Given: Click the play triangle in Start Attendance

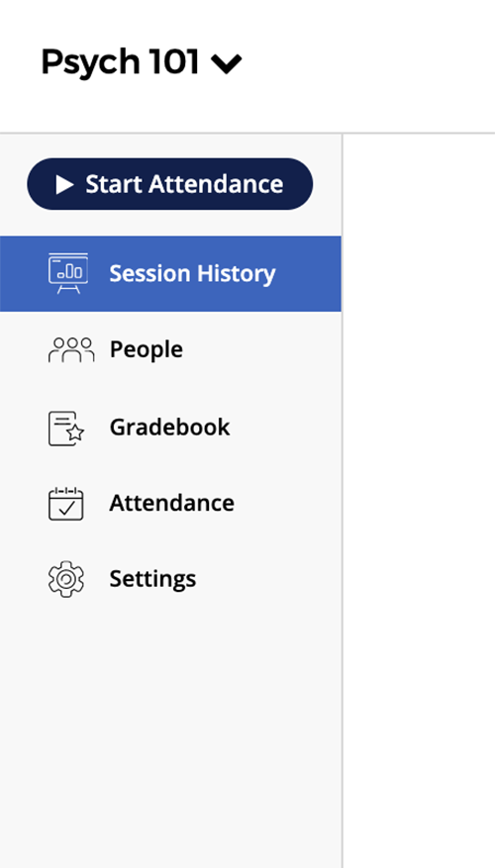Looking at the screenshot, I should (x=64, y=184).
